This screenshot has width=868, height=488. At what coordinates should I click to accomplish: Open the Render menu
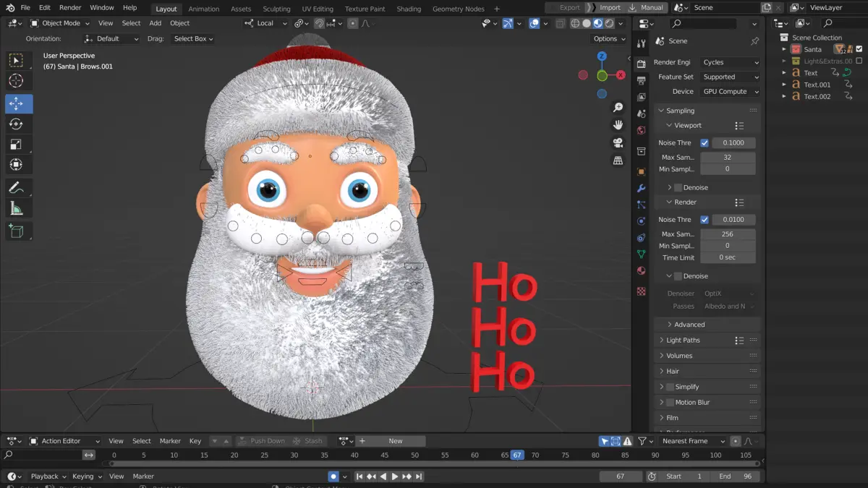tap(70, 8)
